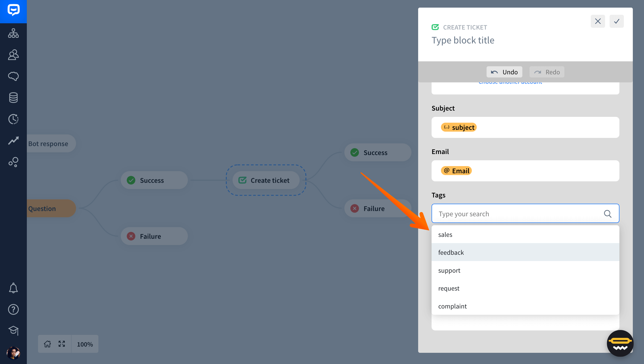The height and width of the screenshot is (364, 644).
Task: Select the Success block before Create ticket
Action: pyautogui.click(x=154, y=180)
